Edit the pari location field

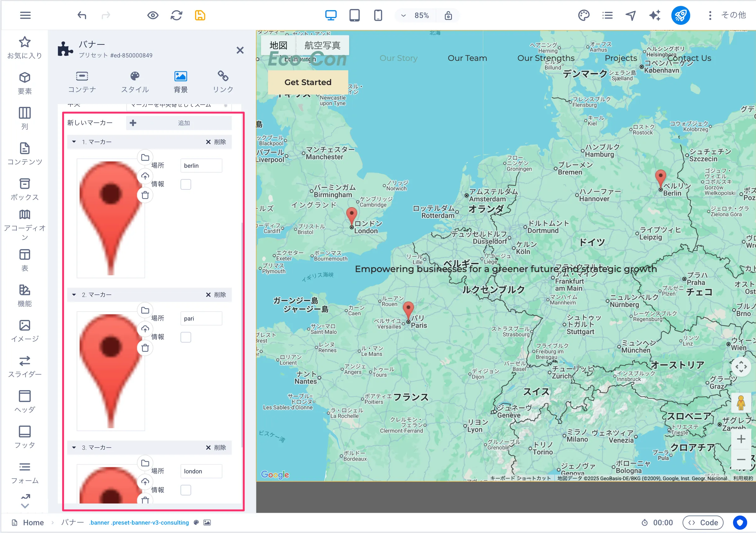click(201, 318)
